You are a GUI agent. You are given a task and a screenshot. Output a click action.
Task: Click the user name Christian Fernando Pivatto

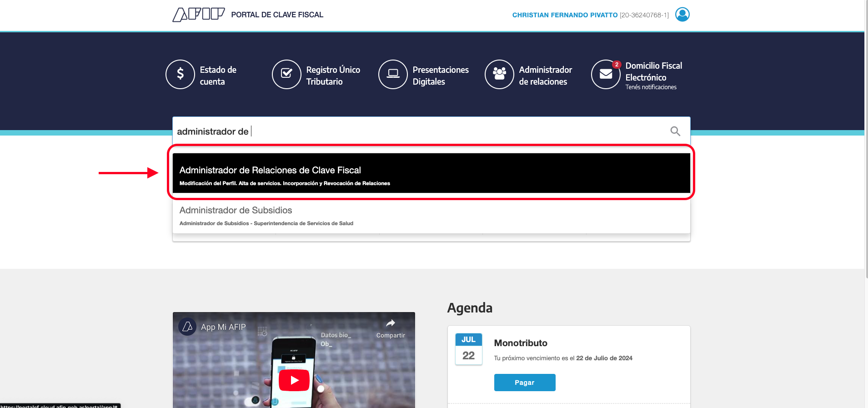[565, 15]
